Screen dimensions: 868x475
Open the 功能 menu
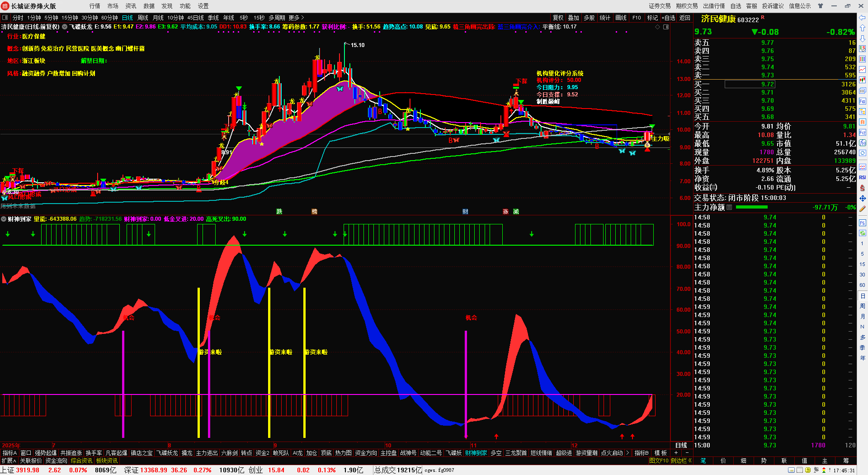pos(185,6)
